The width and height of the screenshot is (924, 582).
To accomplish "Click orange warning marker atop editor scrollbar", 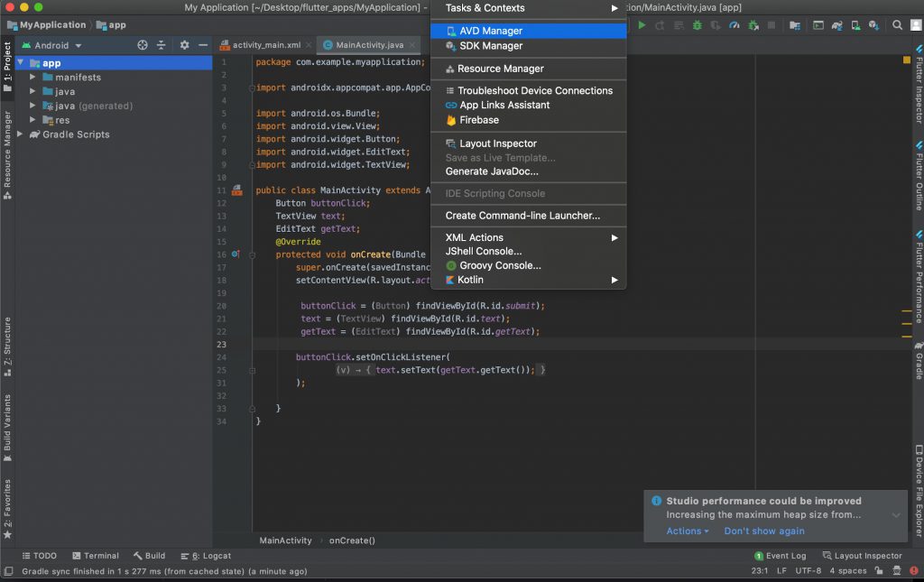I will coord(906,60).
